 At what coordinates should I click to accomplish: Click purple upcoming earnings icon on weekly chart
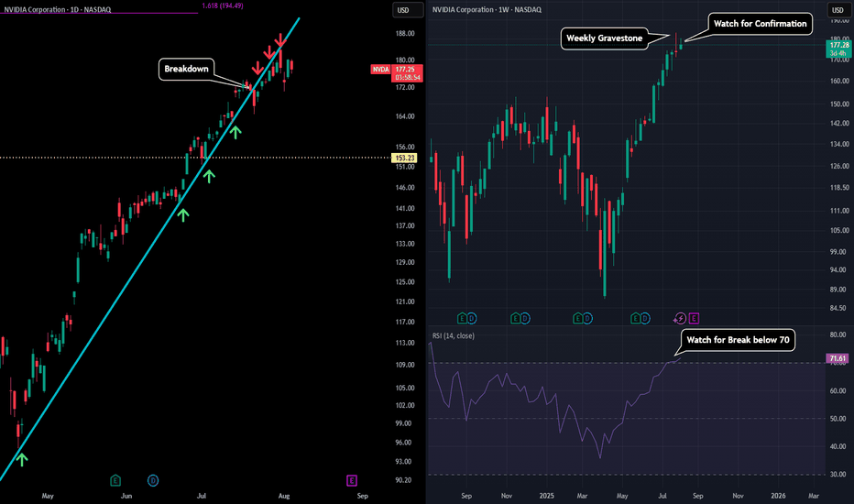click(x=694, y=318)
